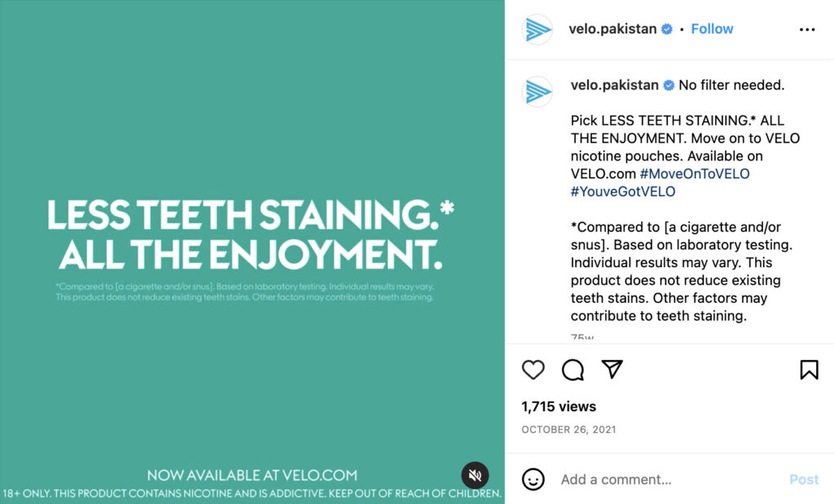Open the #YouveGotVELO hashtag

tap(623, 191)
